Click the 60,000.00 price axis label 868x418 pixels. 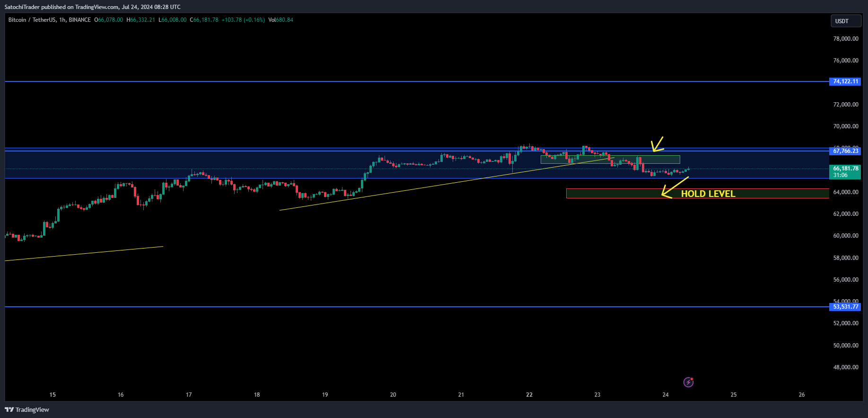pos(846,236)
